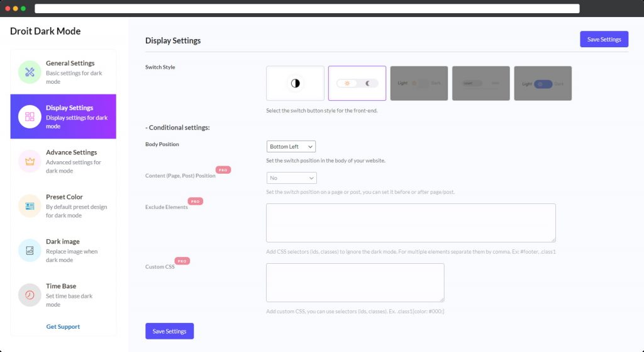Follow the Get Support link
This screenshot has width=644, height=352.
tap(63, 327)
